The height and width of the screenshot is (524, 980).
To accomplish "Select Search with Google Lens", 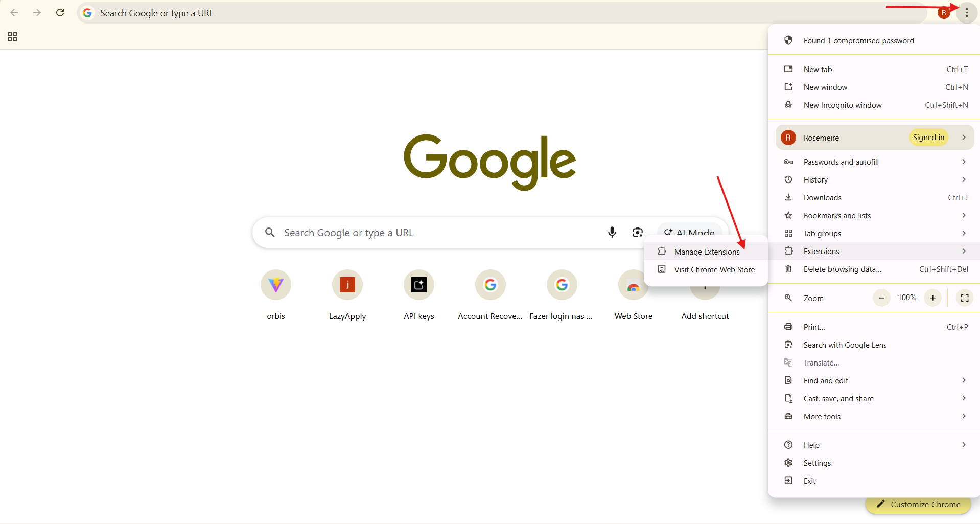I will coord(875,345).
